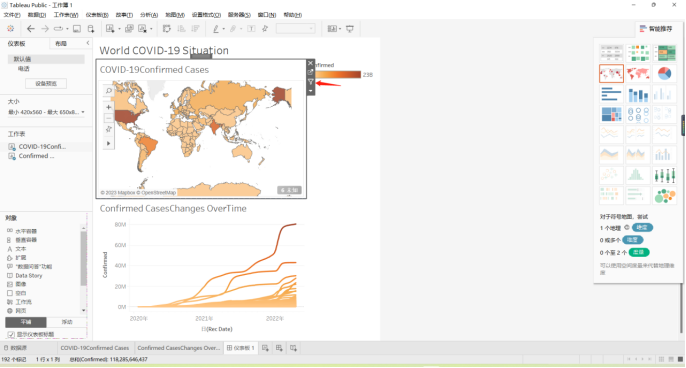Click the use-as-filter funnel icon

click(x=310, y=82)
